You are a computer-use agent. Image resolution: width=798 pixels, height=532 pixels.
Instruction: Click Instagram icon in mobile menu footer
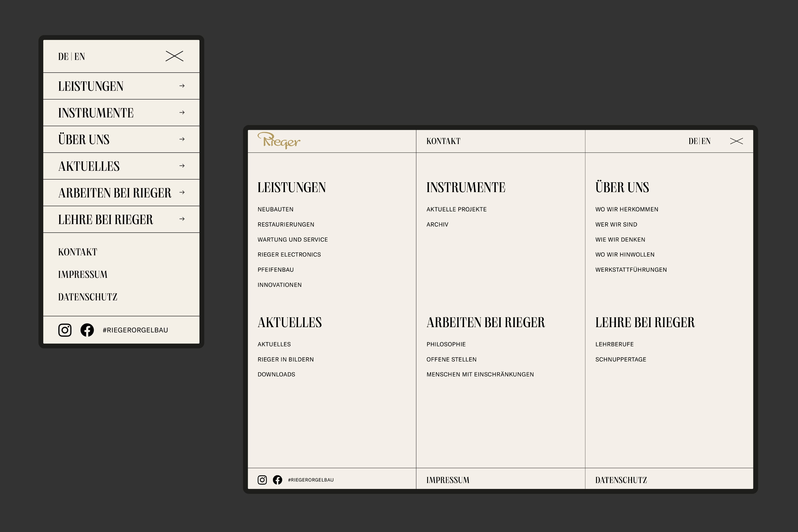tap(65, 330)
